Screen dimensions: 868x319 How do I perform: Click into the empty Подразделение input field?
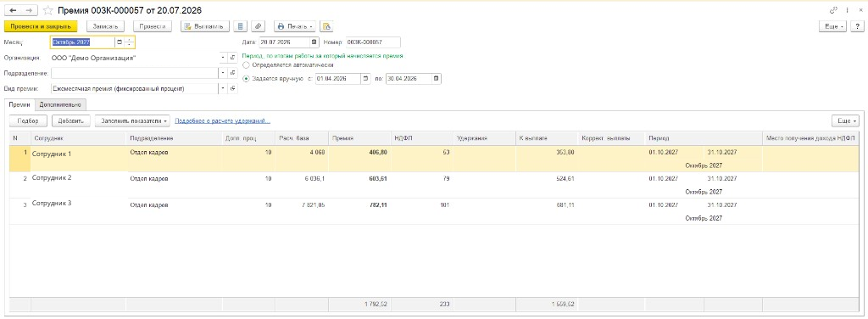click(135, 73)
